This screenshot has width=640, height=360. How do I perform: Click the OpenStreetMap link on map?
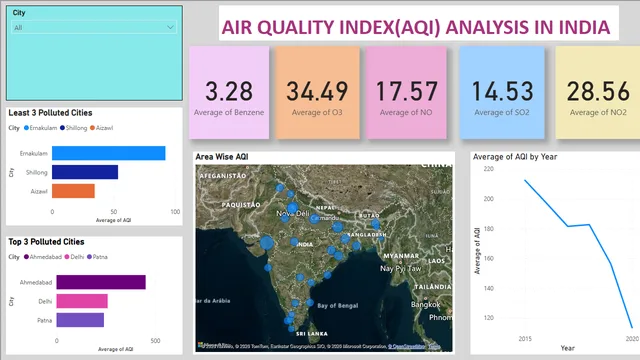tap(406, 347)
